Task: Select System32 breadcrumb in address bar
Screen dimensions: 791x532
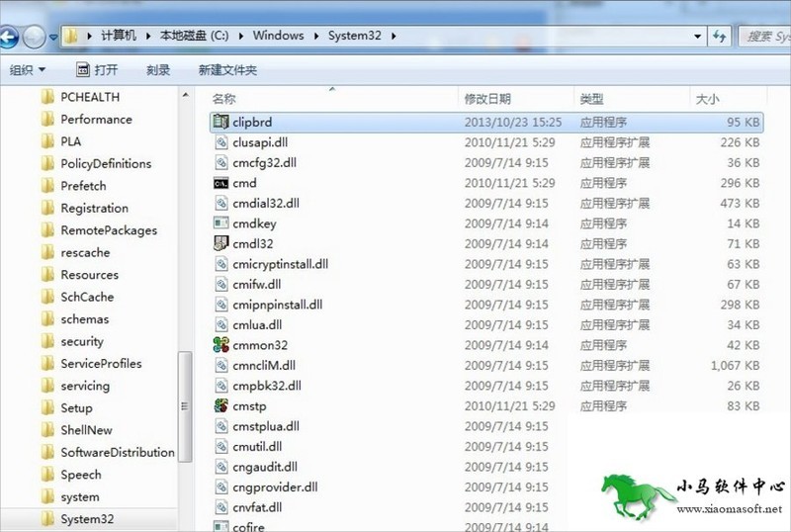Action: pyautogui.click(x=355, y=36)
